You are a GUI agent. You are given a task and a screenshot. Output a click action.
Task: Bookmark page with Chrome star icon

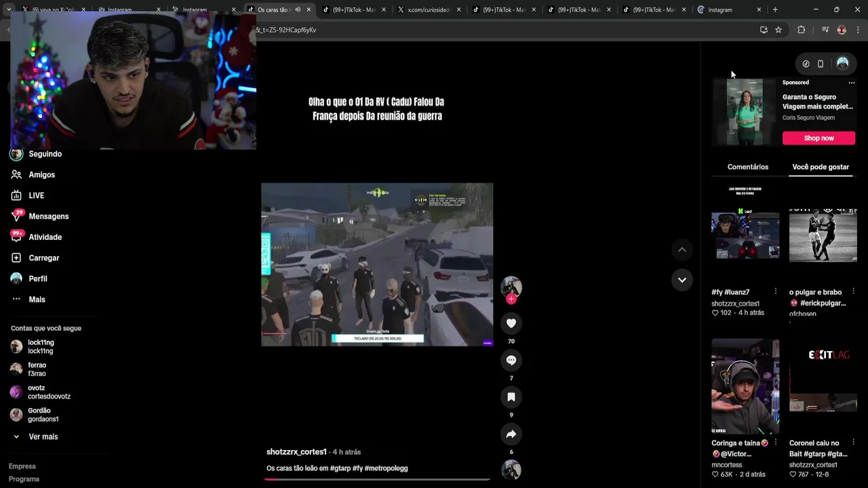coord(778,30)
